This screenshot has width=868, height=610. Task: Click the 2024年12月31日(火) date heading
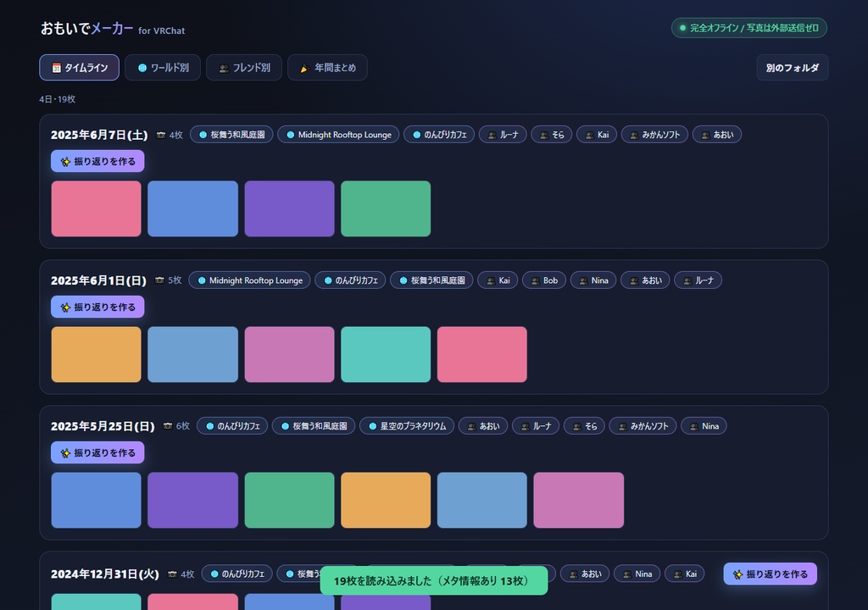click(104, 574)
